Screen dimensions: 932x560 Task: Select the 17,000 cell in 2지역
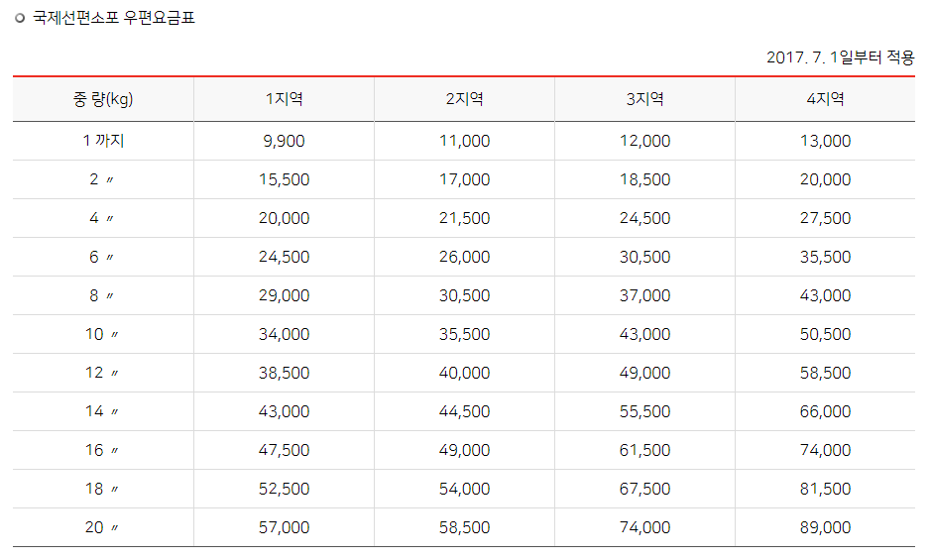pyautogui.click(x=464, y=179)
